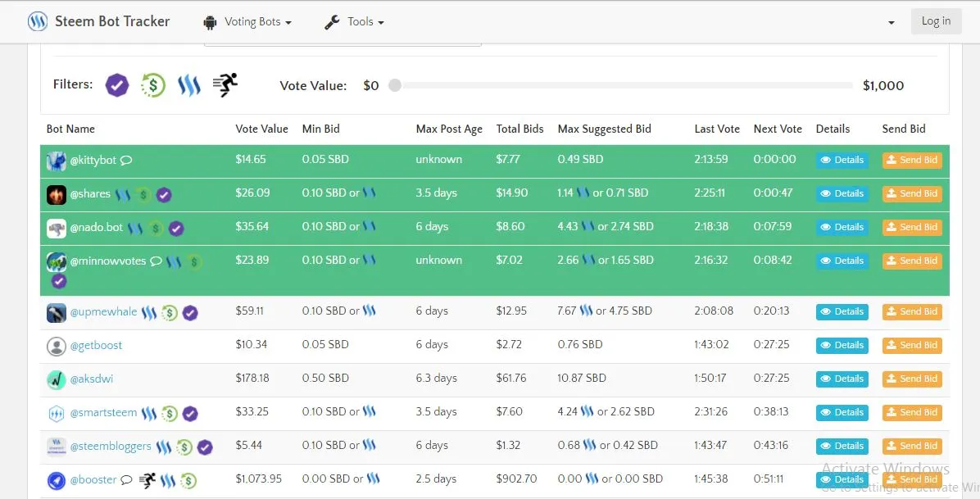Click the @steembloggers avatar icon

coord(57,447)
